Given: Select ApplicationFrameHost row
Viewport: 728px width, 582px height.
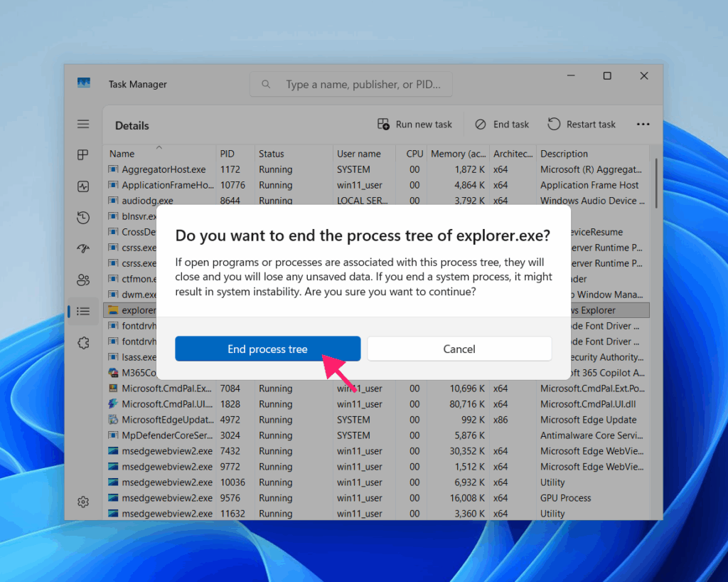Looking at the screenshot, I should (377, 185).
